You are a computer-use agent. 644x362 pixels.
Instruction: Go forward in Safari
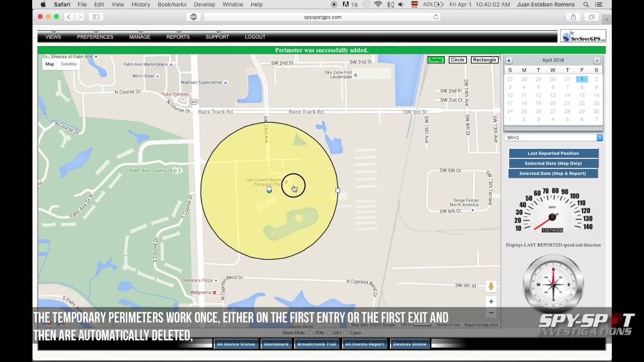tap(79, 17)
